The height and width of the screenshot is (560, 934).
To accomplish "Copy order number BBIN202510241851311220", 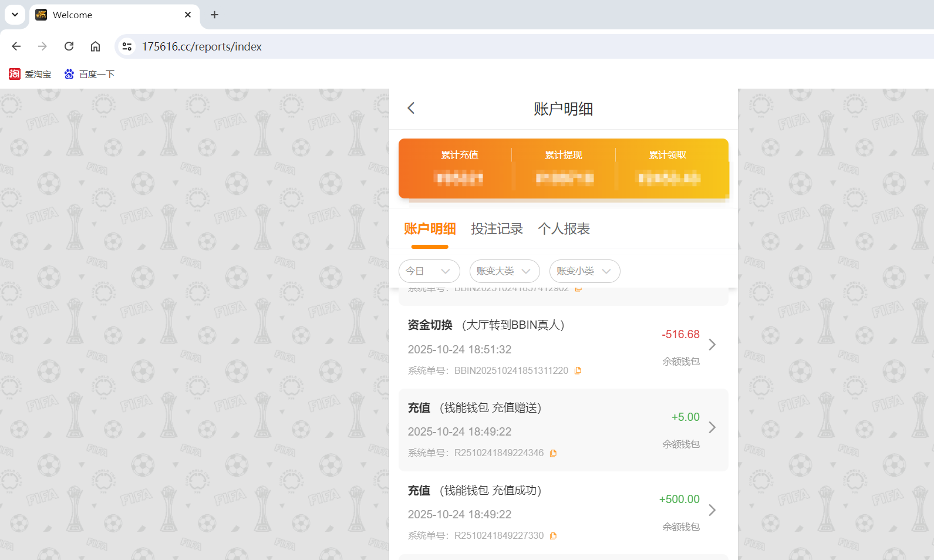I will (x=578, y=370).
